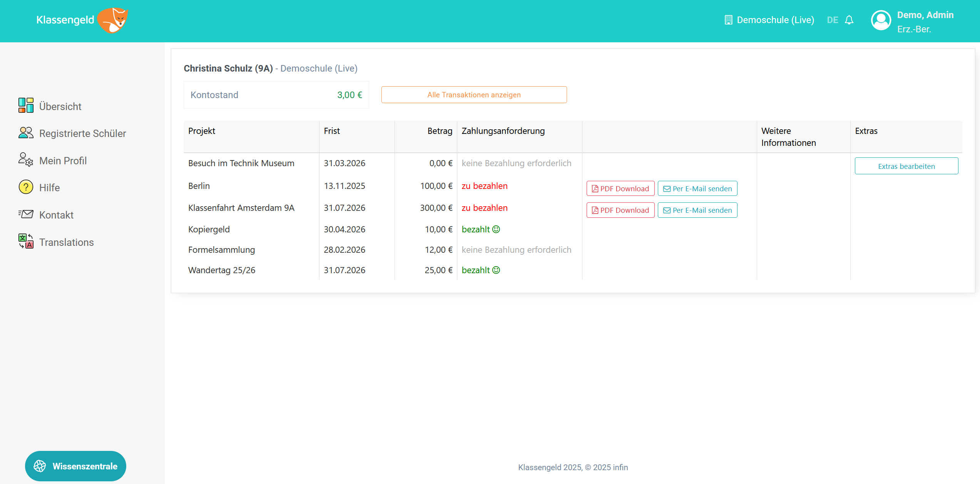The image size is (980, 484).
Task: Click the Demoschule building icon
Action: [728, 20]
